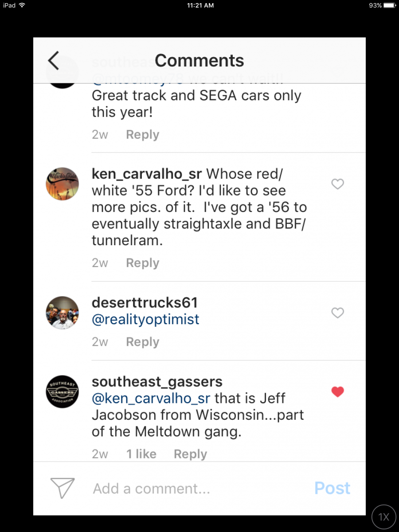Unlike southeast_gassers' Jeff Jacobson comment
This screenshot has height=532, width=399.
coord(338,392)
